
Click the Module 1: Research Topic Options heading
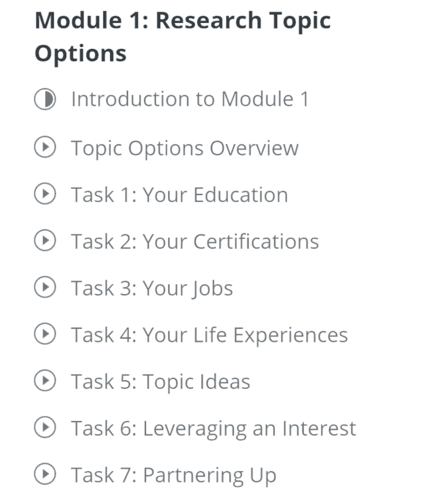pyautogui.click(x=182, y=37)
